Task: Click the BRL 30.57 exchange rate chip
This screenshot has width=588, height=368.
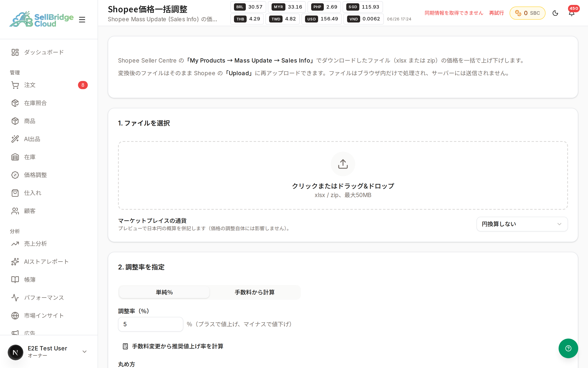Action: click(x=248, y=7)
